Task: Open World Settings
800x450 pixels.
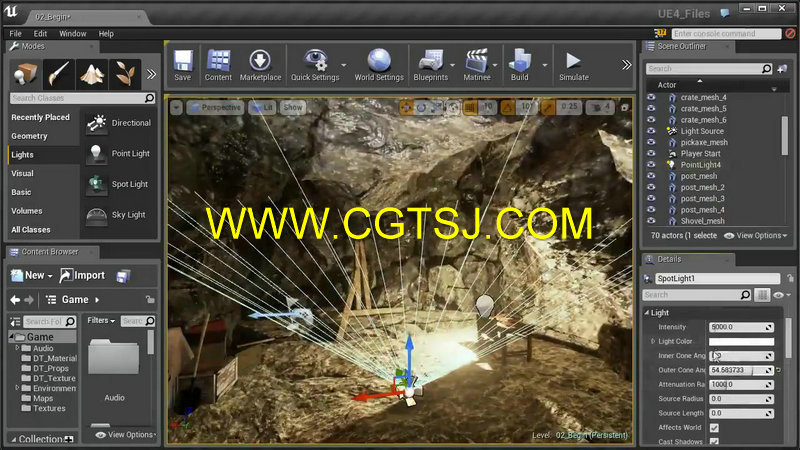Action: point(379,65)
